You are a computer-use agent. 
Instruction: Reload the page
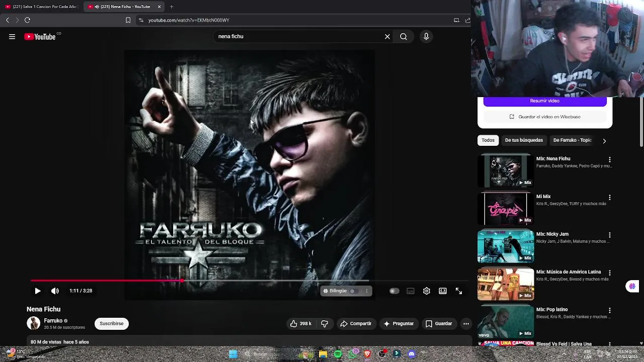pyautogui.click(x=28, y=20)
